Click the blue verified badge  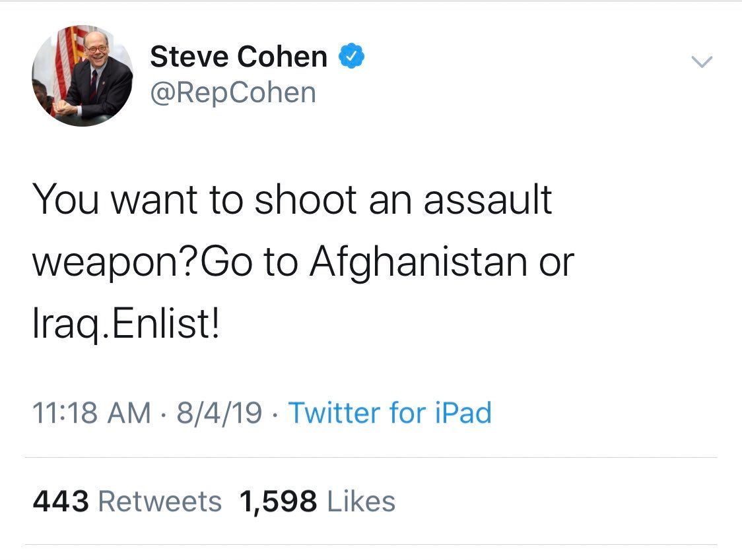point(352,57)
